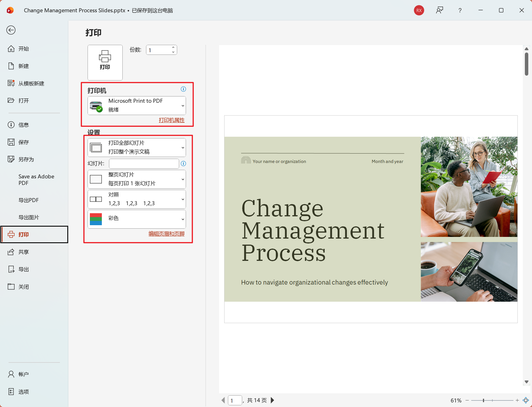Image resolution: width=532 pixels, height=407 pixels.
Task: Click the 打印机属性 link
Action: pyautogui.click(x=171, y=120)
